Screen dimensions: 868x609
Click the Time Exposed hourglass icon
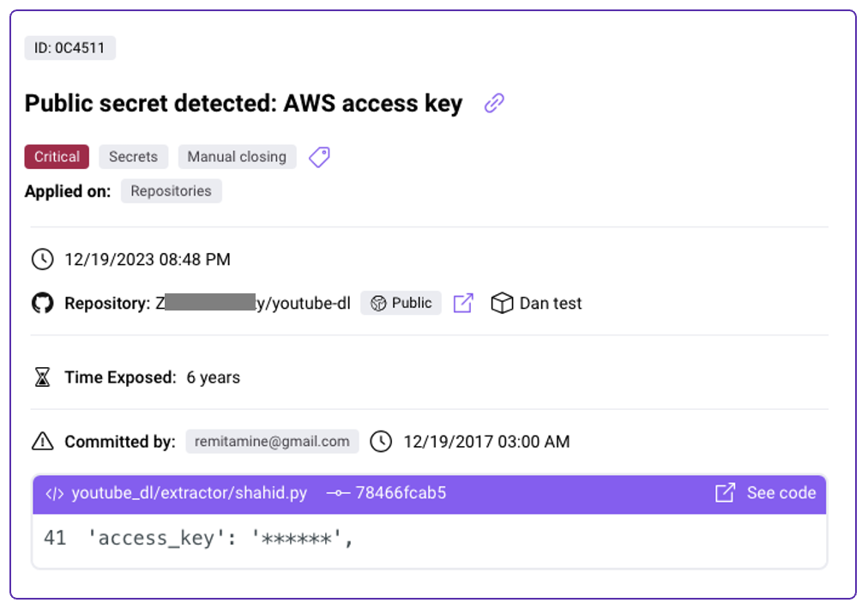point(42,377)
